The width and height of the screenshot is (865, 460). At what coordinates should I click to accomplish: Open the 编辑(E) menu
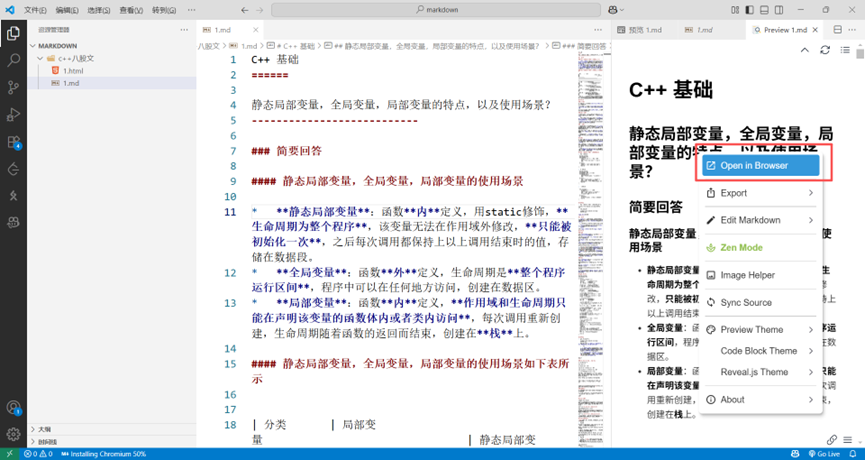(67, 10)
